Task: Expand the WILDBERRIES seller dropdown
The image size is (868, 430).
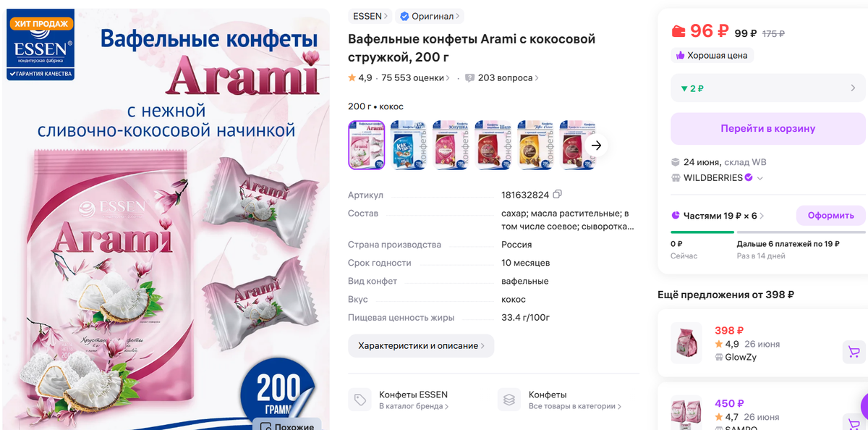Action: pyautogui.click(x=760, y=178)
